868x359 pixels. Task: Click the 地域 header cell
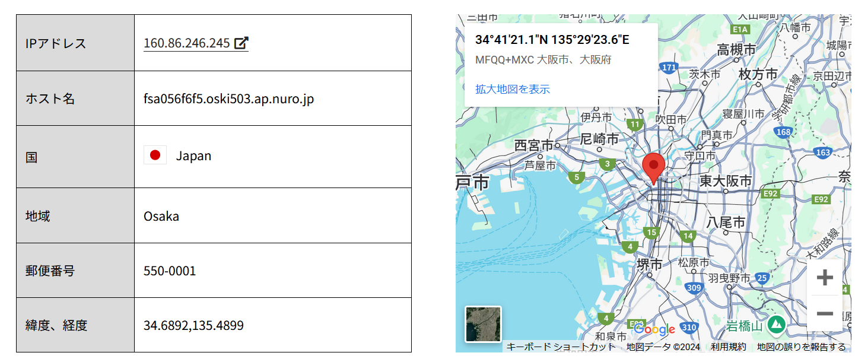75,215
